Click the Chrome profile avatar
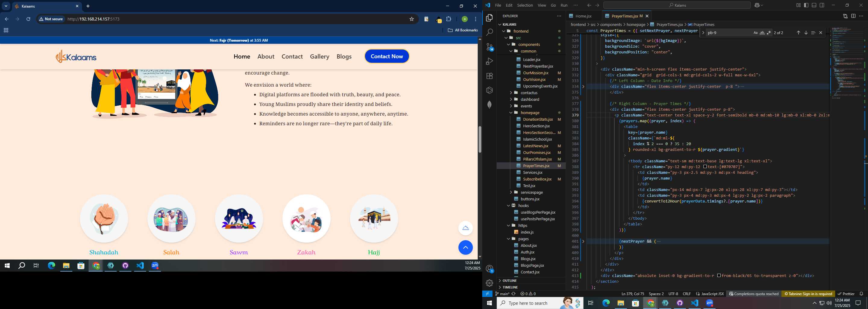This screenshot has height=309, width=868. click(x=465, y=19)
